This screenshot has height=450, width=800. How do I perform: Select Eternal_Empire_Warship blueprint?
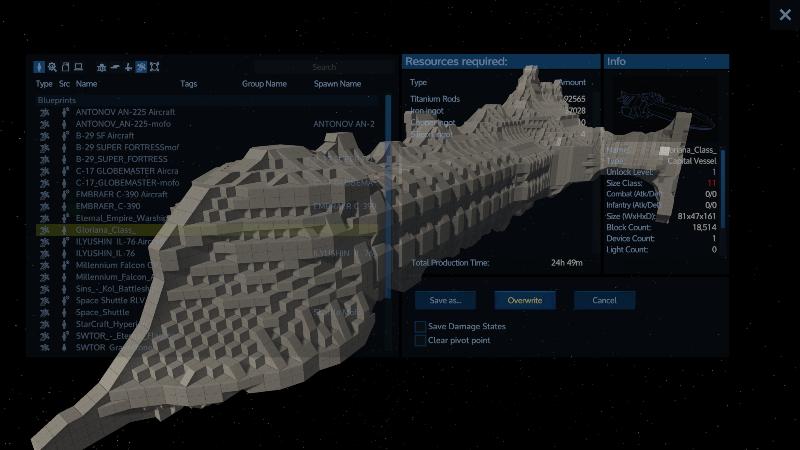coord(121,218)
